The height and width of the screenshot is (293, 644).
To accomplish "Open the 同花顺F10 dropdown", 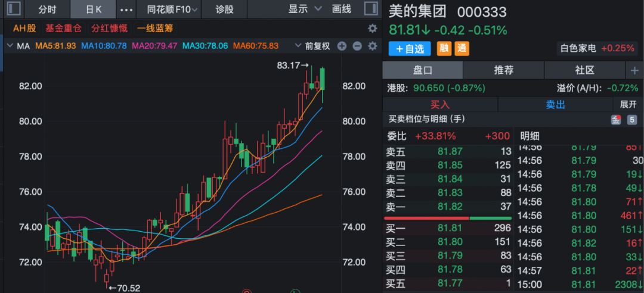I will tap(169, 10).
